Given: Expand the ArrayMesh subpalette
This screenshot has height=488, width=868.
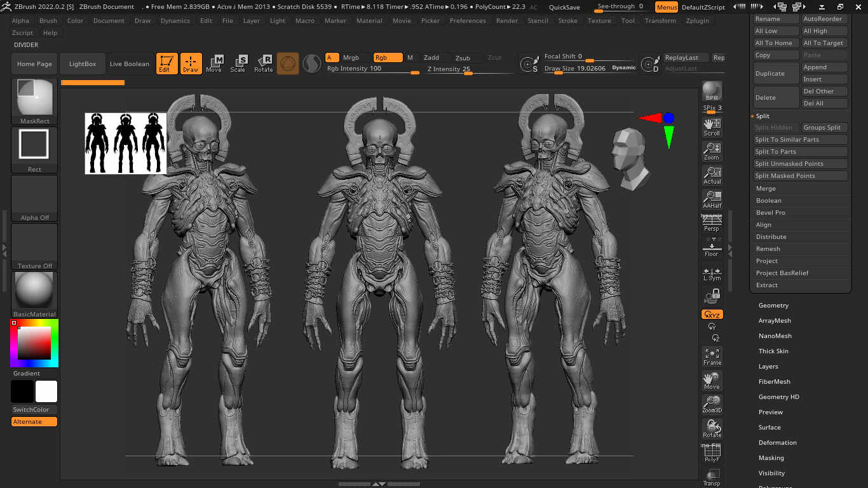Looking at the screenshot, I should (x=775, y=321).
